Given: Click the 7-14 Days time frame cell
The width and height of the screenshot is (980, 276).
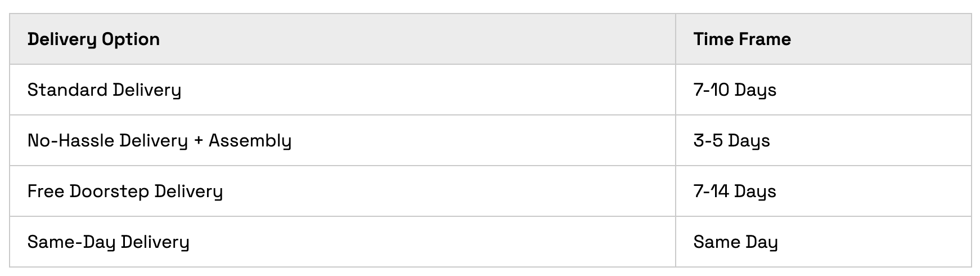Looking at the screenshot, I should click(735, 192).
